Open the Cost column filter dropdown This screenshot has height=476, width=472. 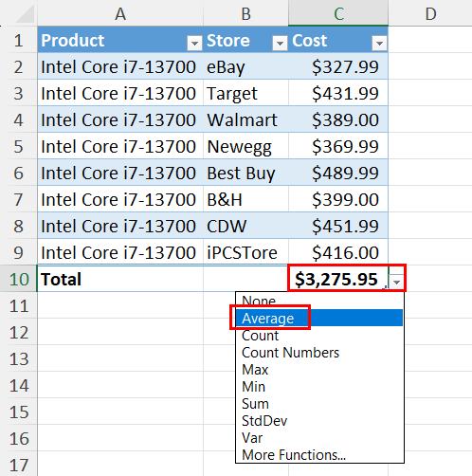pos(379,43)
